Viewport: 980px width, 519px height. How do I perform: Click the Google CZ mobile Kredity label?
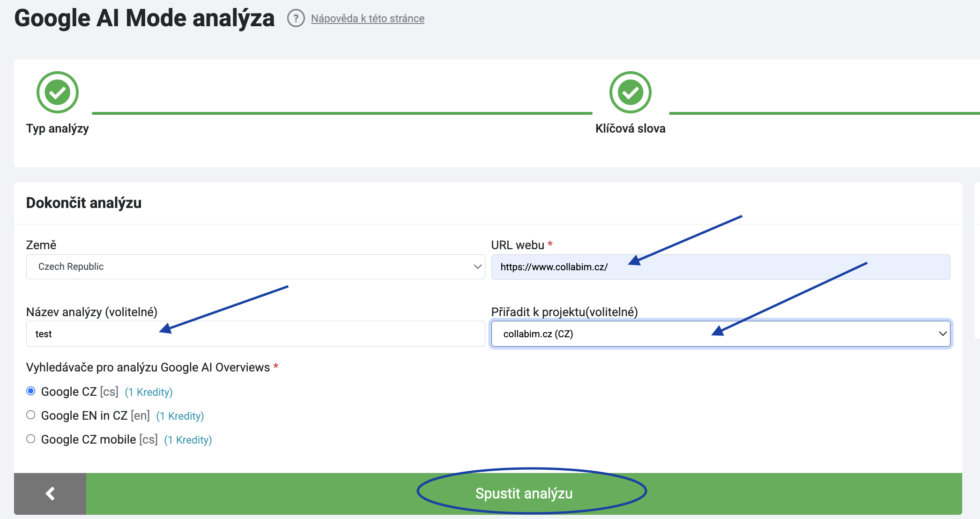188,440
